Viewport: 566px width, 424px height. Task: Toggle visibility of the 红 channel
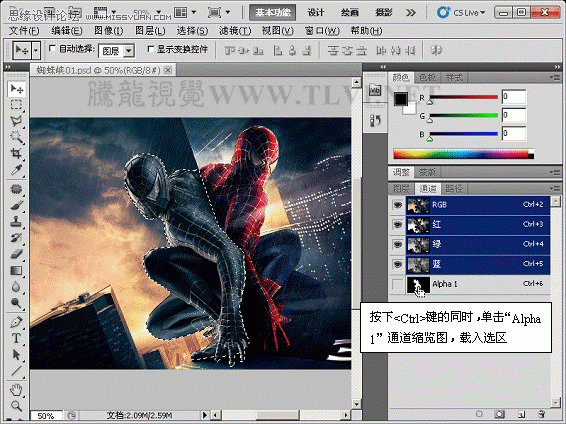coord(397,224)
